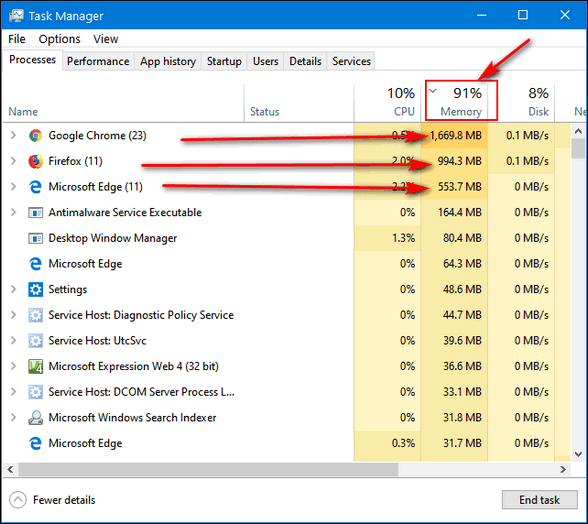Expand the Antimalware Service Executable row
The width and height of the screenshot is (588, 524).
[x=14, y=213]
